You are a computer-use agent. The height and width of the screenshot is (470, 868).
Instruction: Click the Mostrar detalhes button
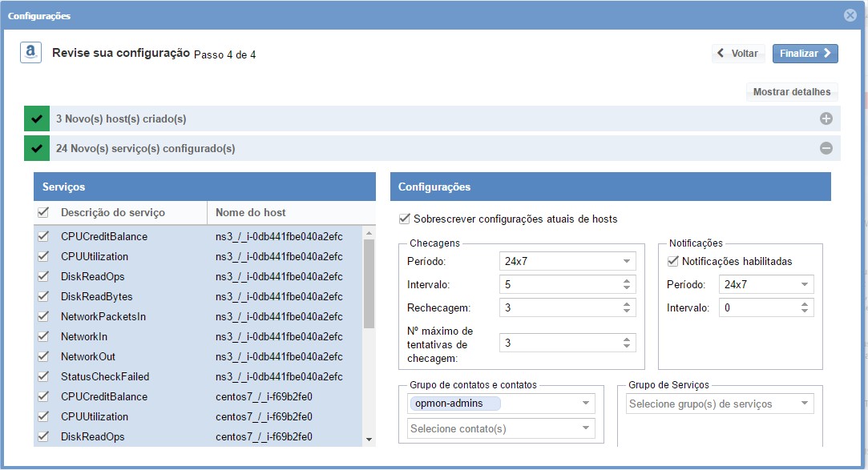click(x=791, y=91)
